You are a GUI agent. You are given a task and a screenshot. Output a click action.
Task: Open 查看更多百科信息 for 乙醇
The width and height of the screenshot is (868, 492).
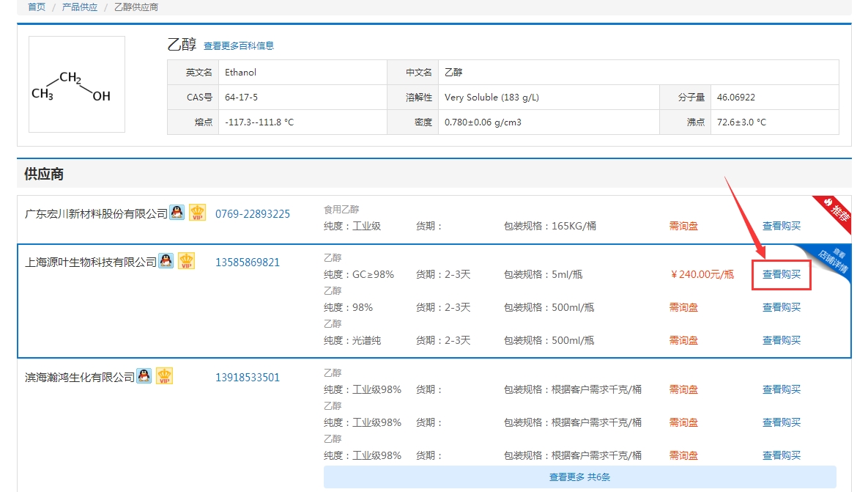point(241,45)
